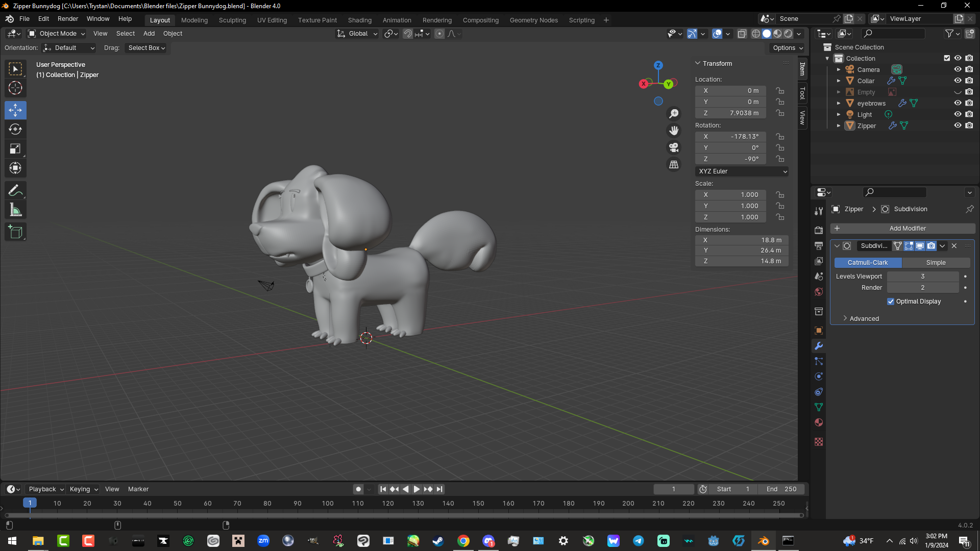Open the Render menu
This screenshot has width=980, height=551.
point(67,19)
